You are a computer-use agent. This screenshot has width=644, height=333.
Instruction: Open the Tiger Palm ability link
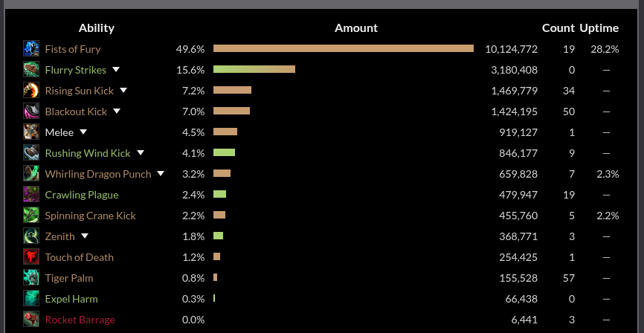pyautogui.click(x=69, y=278)
